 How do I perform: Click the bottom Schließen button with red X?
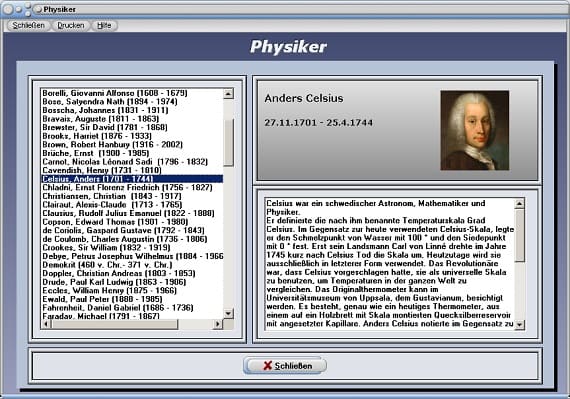[x=285, y=366]
